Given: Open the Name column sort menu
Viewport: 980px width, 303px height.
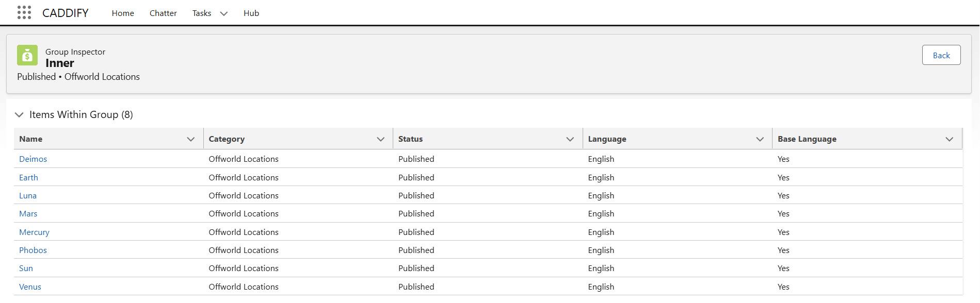Looking at the screenshot, I should point(191,139).
